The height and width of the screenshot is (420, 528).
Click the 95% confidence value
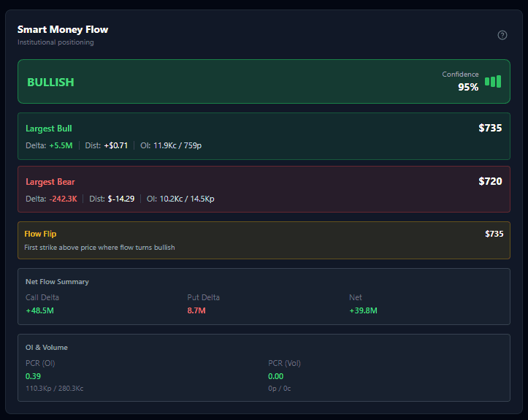[468, 87]
